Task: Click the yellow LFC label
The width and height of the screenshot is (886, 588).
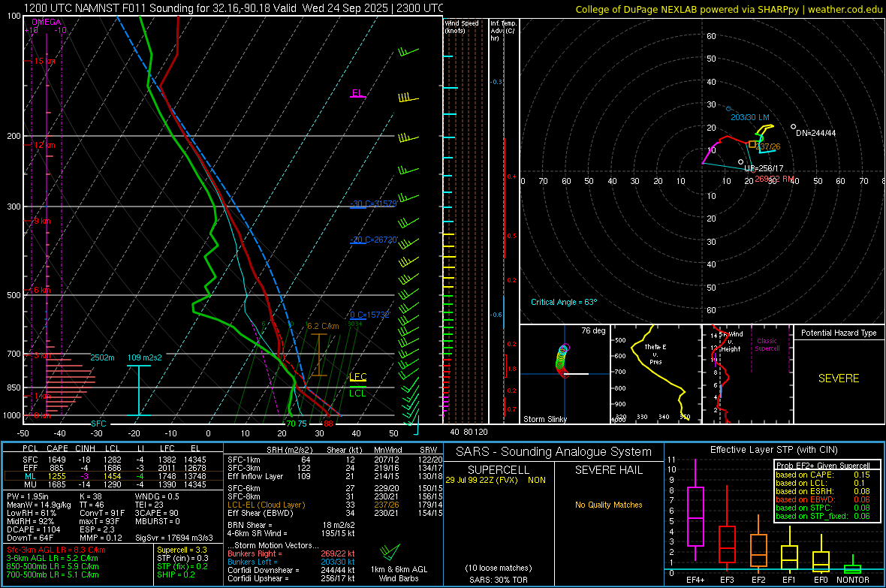Action: tap(357, 377)
